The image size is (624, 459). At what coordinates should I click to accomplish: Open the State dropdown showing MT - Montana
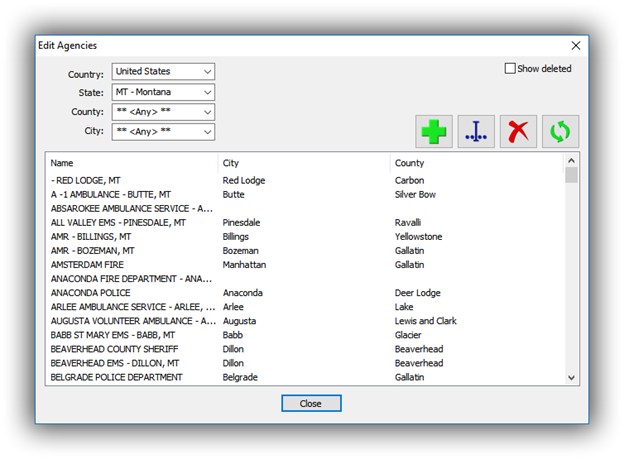coord(163,92)
